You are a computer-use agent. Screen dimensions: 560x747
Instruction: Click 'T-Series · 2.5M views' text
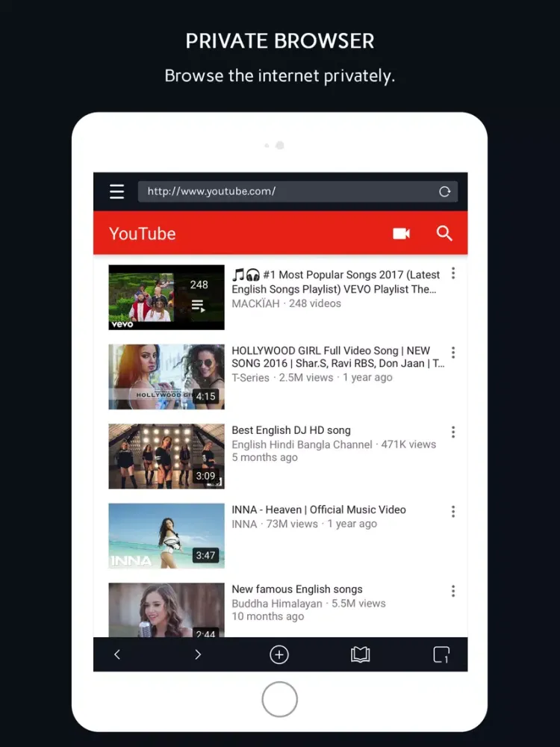282,378
